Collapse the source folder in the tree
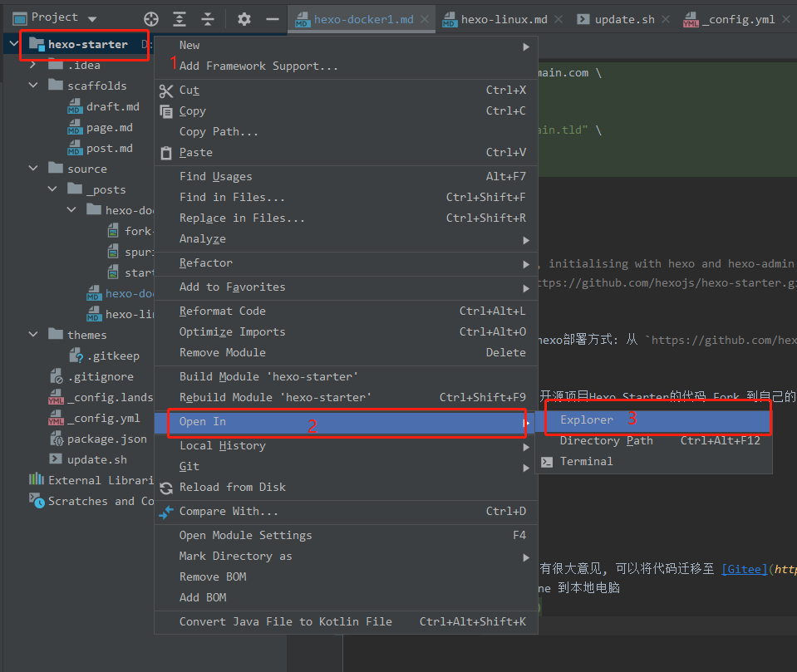The width and height of the screenshot is (797, 672). pyautogui.click(x=33, y=168)
